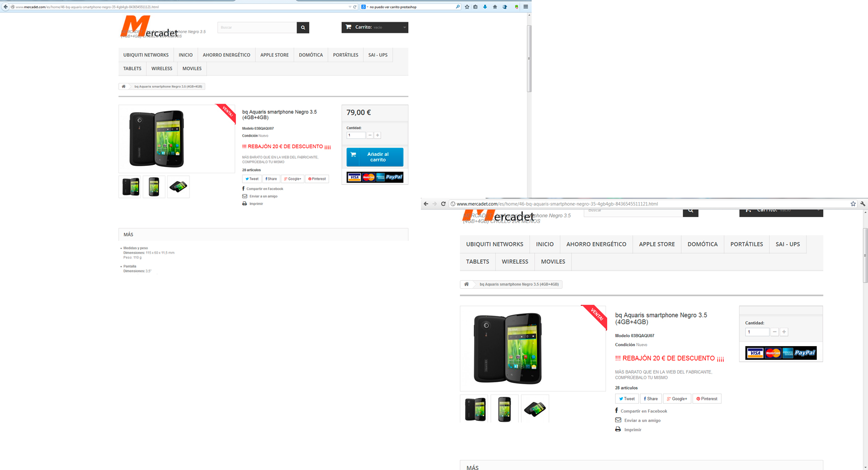Click Mercadet logo in Firefox window
Image resolution: width=868 pixels, height=470 pixels.
(x=149, y=27)
